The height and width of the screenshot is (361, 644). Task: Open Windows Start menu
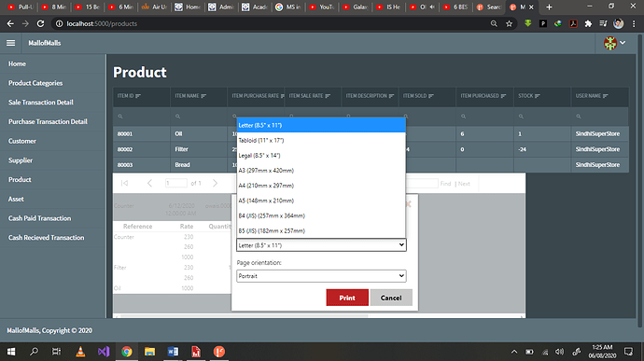[11, 352]
